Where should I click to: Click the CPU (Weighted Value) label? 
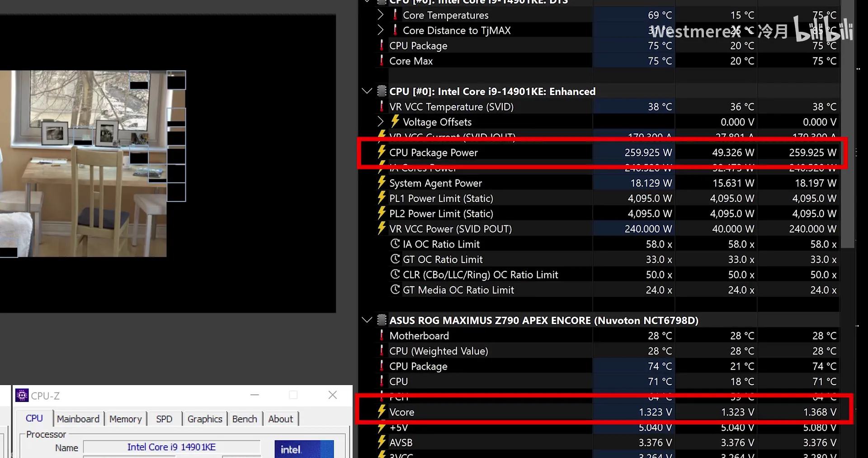tap(439, 351)
